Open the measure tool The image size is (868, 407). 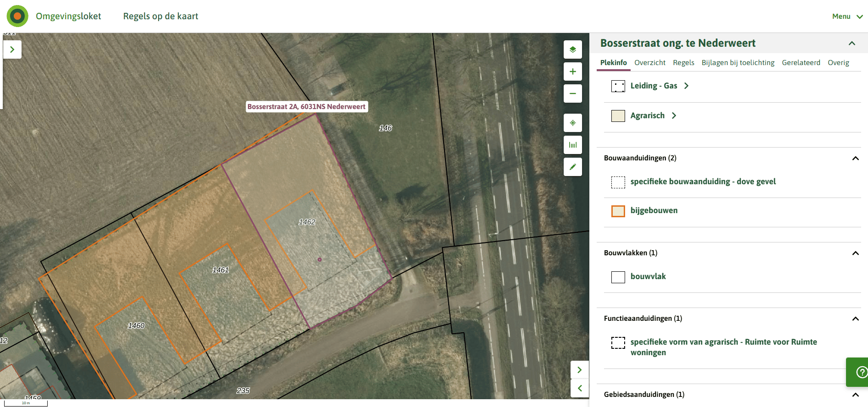pos(573,145)
